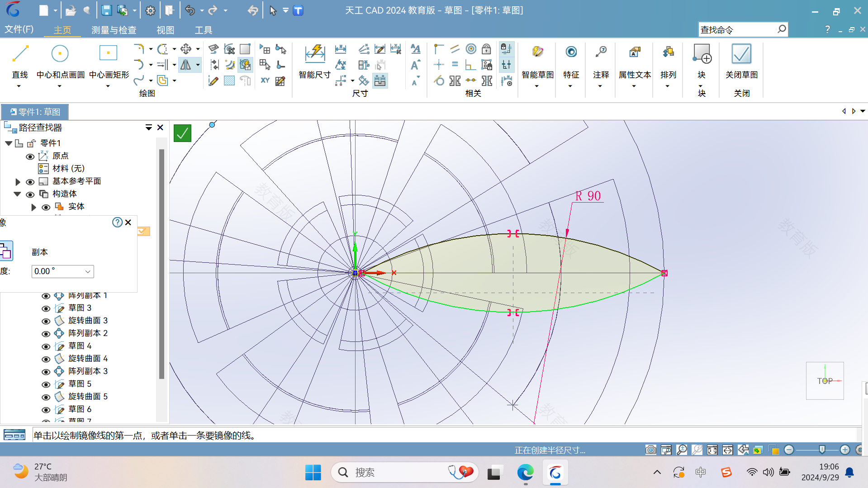Click the XY coordinate icon in draw group

click(x=265, y=81)
